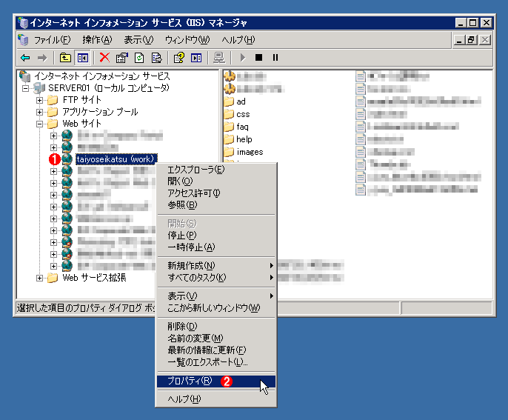Image resolution: width=508 pixels, height=420 pixels.
Task: Click the Start play button in toolbar
Action: (243, 58)
